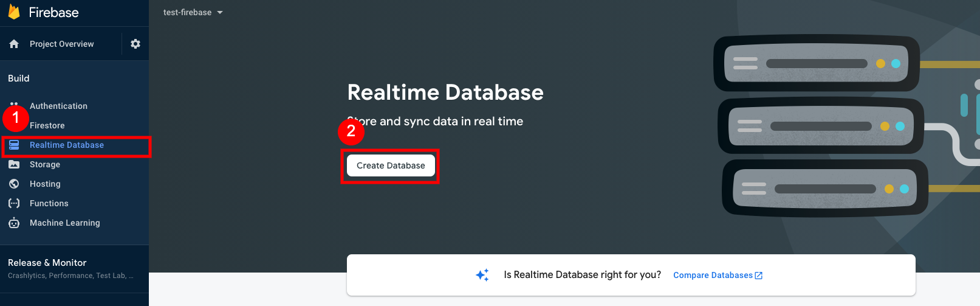Click the sparkle icon in comparison banner
Image resolution: width=980 pixels, height=306 pixels.
click(482, 275)
